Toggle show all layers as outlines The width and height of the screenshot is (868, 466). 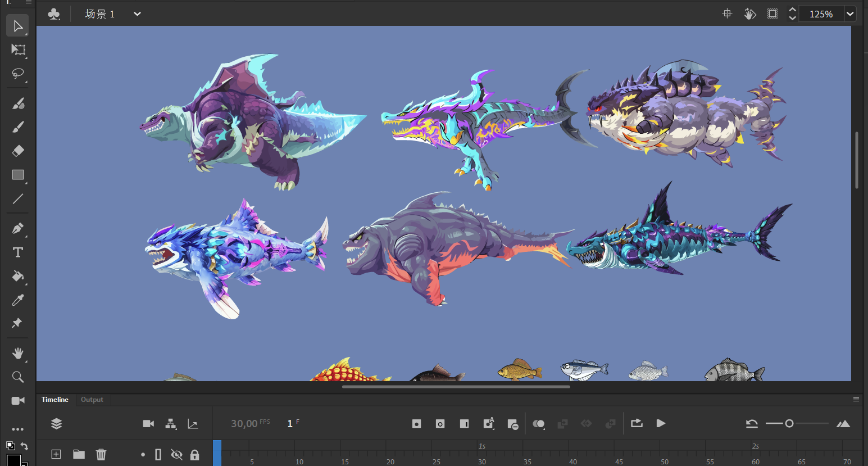coord(158,454)
